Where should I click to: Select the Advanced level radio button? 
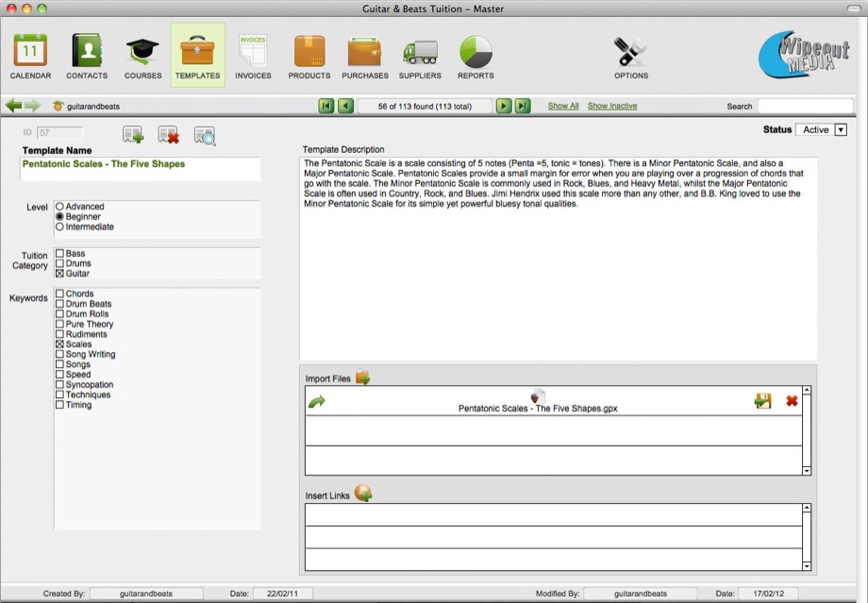pyautogui.click(x=60, y=207)
